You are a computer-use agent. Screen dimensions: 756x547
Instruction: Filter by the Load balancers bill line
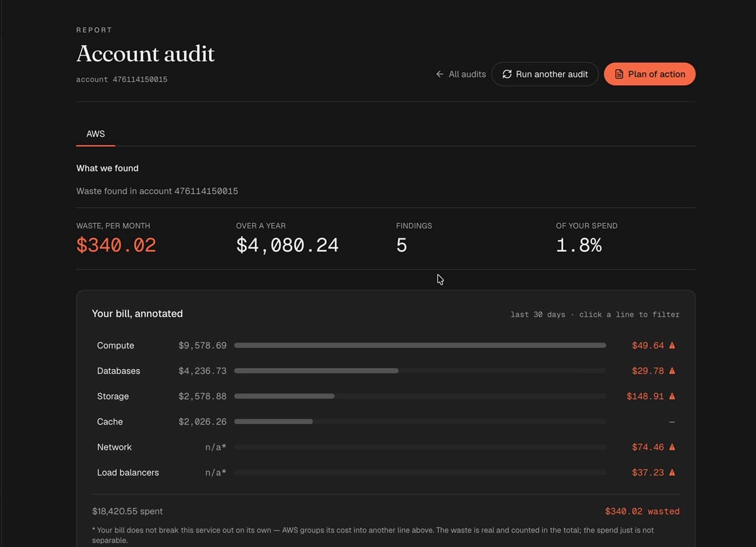pos(386,473)
